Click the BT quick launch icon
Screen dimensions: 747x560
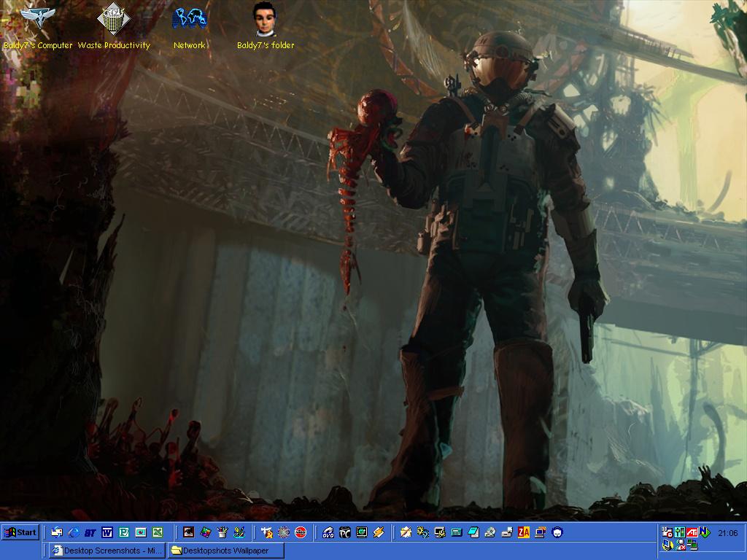pyautogui.click(x=90, y=532)
